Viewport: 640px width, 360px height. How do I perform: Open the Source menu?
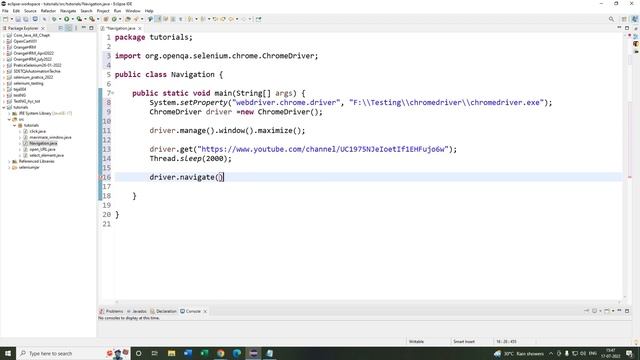coord(30,11)
